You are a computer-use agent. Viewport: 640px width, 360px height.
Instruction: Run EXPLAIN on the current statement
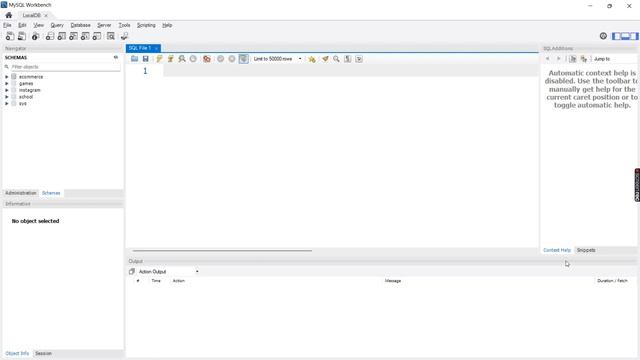(x=182, y=59)
